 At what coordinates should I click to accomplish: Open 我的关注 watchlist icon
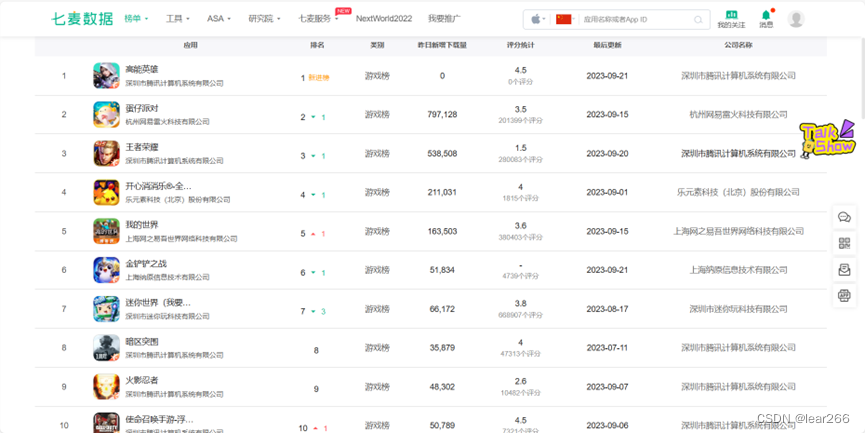coord(731,19)
